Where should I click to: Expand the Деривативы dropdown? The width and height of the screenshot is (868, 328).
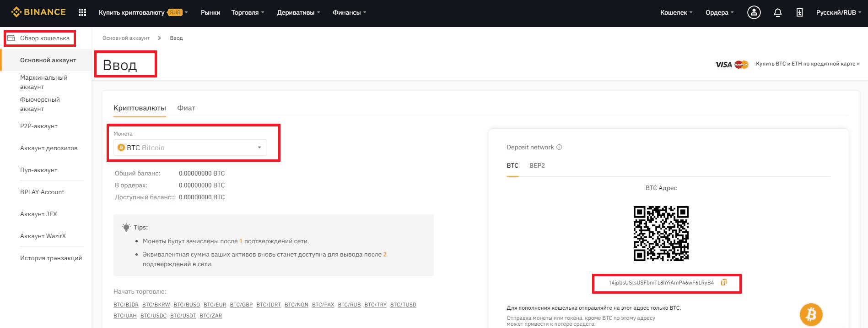(x=298, y=12)
